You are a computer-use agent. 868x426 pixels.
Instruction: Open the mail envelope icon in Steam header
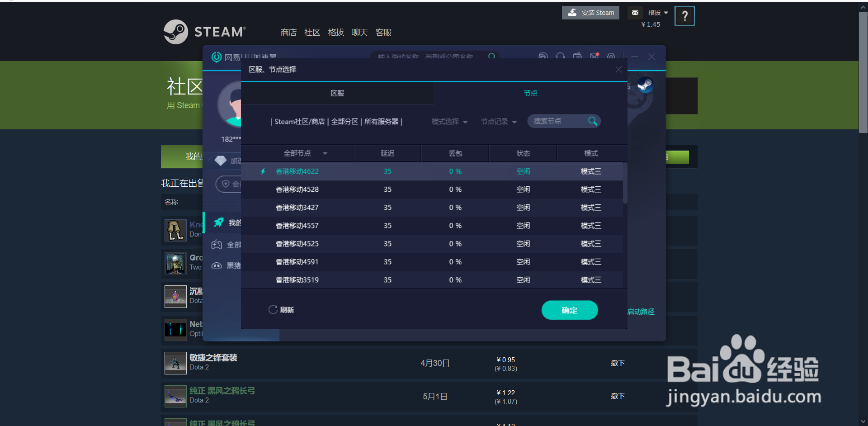(x=635, y=13)
